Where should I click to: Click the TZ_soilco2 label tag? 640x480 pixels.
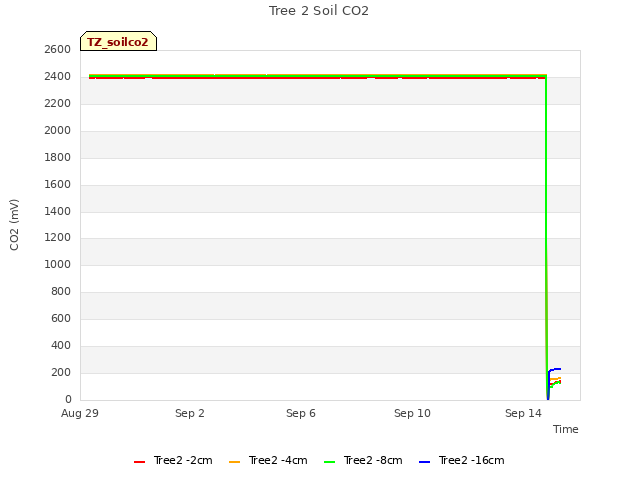click(x=118, y=41)
